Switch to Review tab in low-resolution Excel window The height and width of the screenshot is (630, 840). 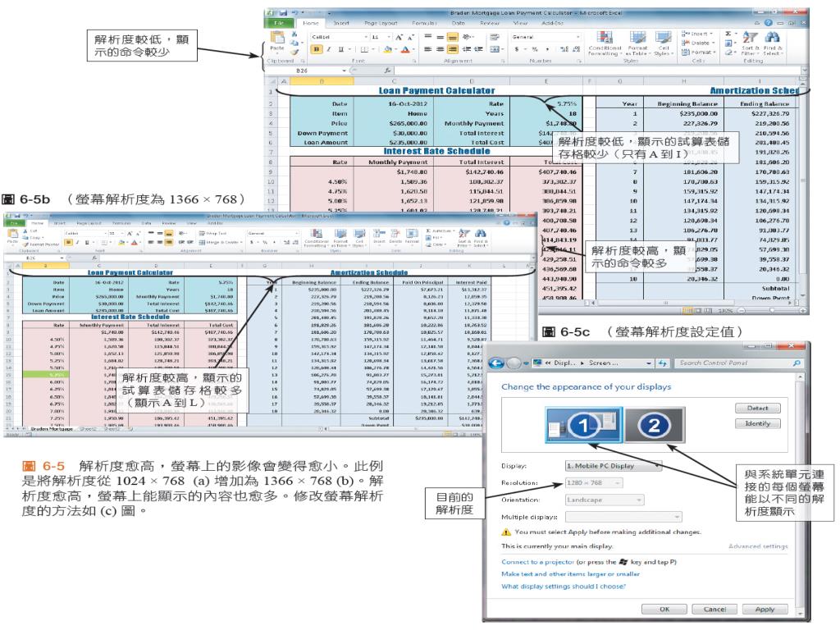coord(490,23)
